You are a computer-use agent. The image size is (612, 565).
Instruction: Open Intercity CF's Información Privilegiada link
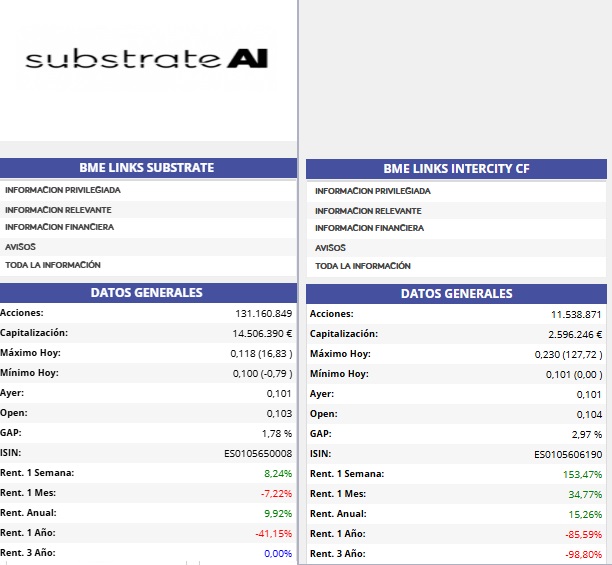373,191
